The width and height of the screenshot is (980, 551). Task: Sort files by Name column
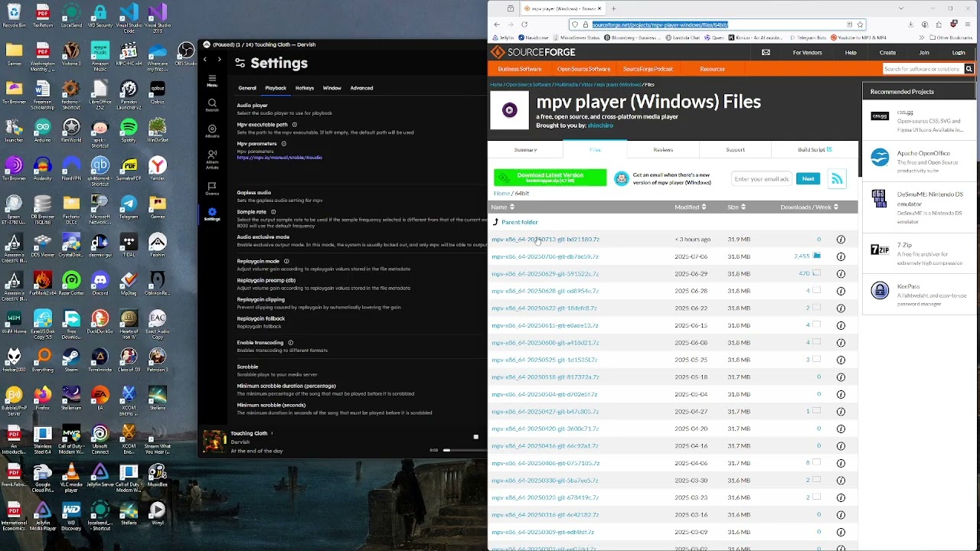coord(501,207)
